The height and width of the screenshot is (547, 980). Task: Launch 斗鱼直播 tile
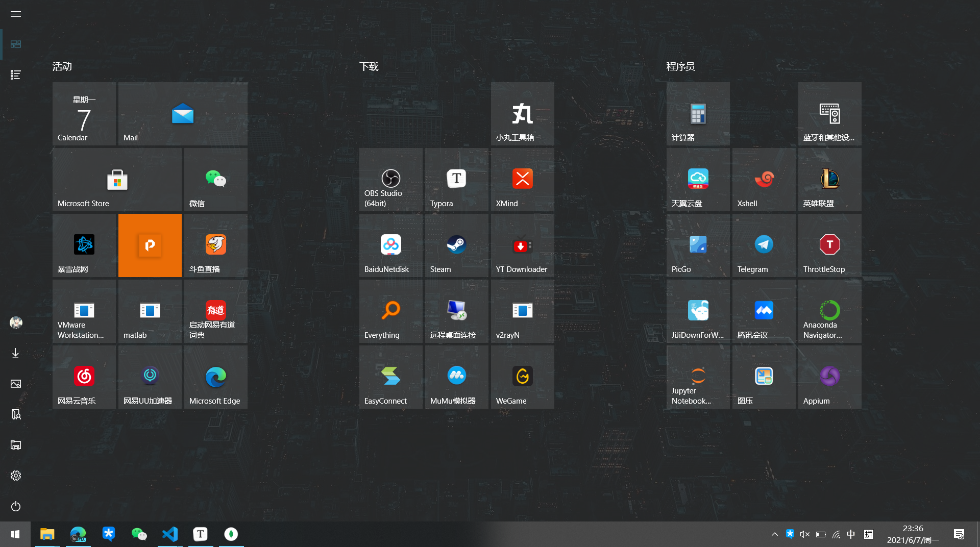(216, 245)
